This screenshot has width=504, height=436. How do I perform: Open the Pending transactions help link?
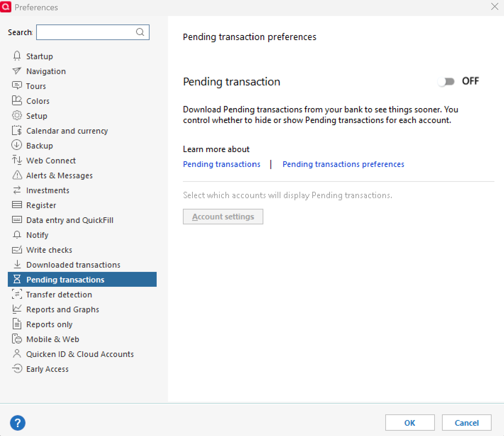222,164
